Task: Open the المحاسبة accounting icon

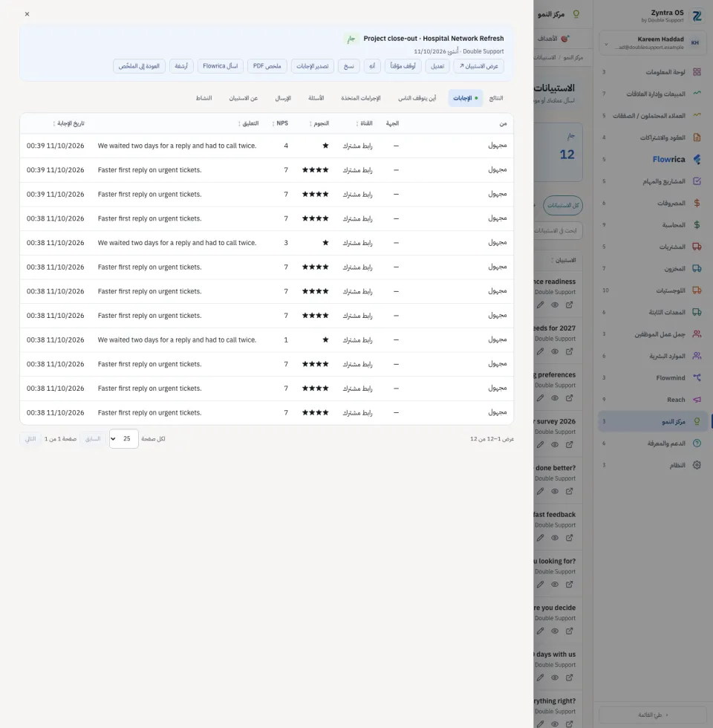Action: point(697,224)
